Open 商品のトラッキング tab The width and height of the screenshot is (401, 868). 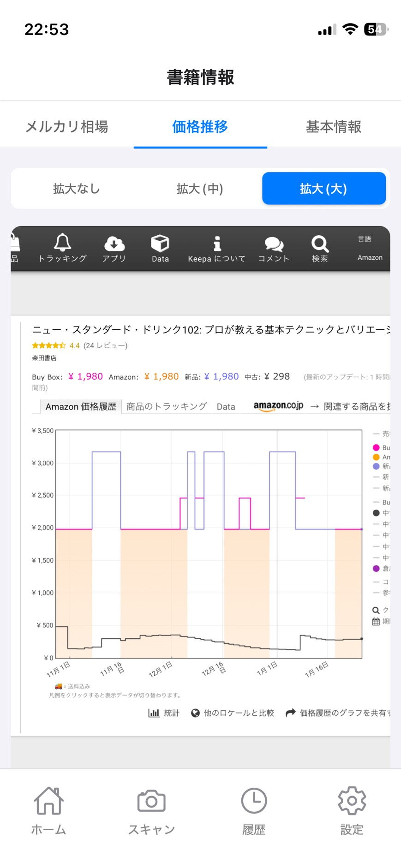[x=167, y=406]
